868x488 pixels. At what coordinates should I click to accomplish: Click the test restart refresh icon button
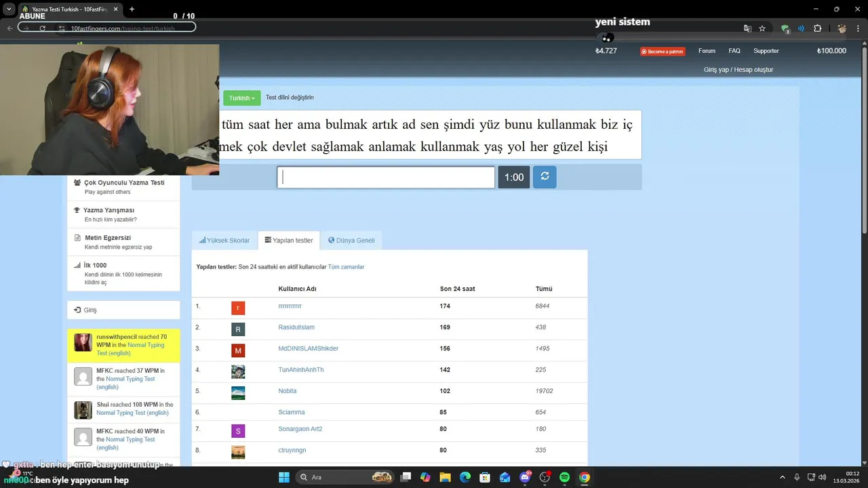(545, 177)
